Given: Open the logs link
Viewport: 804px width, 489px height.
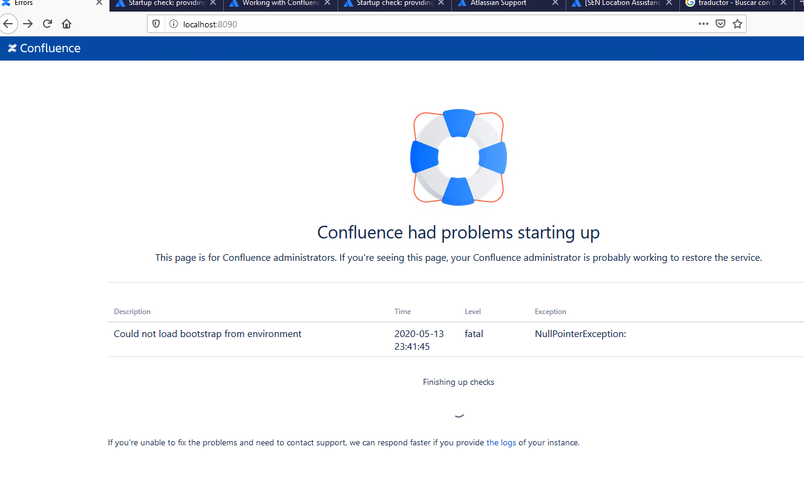Looking at the screenshot, I should click(501, 443).
